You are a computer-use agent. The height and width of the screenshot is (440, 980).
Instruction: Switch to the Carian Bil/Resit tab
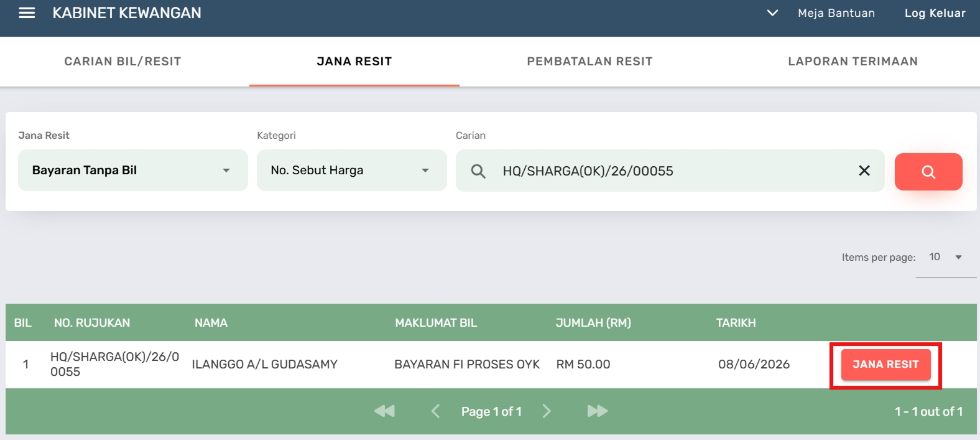123,62
